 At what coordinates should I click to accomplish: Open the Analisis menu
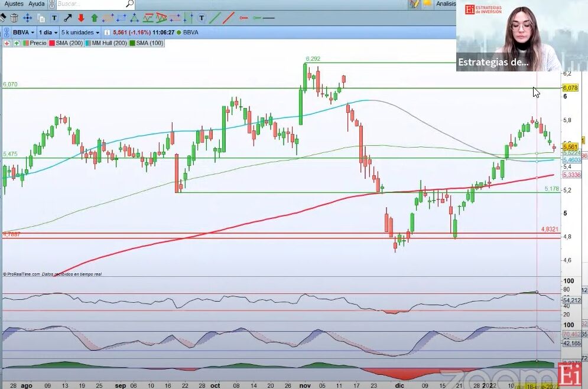pos(446,4)
